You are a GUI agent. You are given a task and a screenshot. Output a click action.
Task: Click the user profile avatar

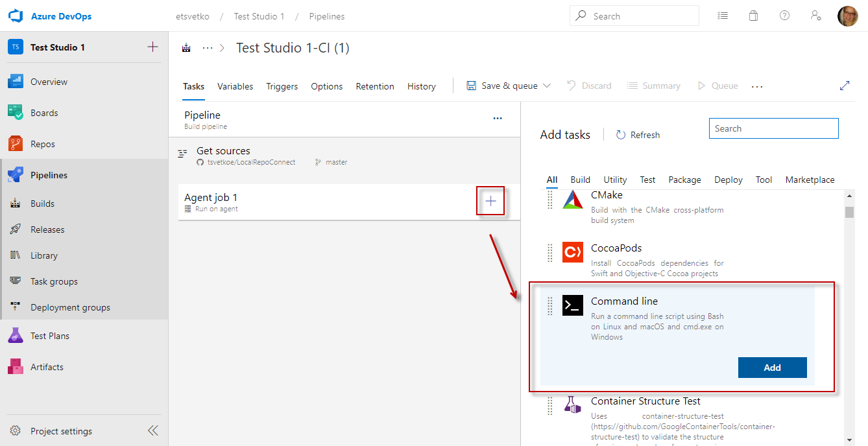(x=847, y=16)
